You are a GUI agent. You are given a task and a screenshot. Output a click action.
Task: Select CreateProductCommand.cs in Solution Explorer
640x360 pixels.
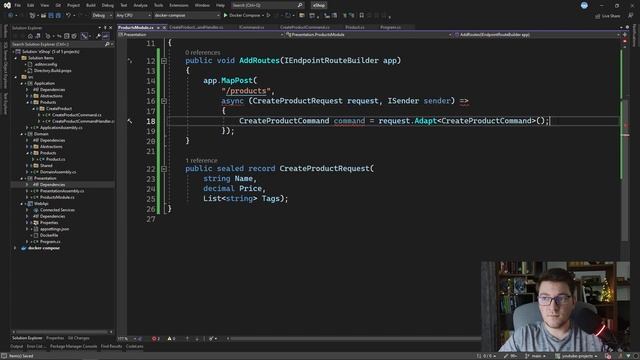pyautogui.click(x=76, y=115)
